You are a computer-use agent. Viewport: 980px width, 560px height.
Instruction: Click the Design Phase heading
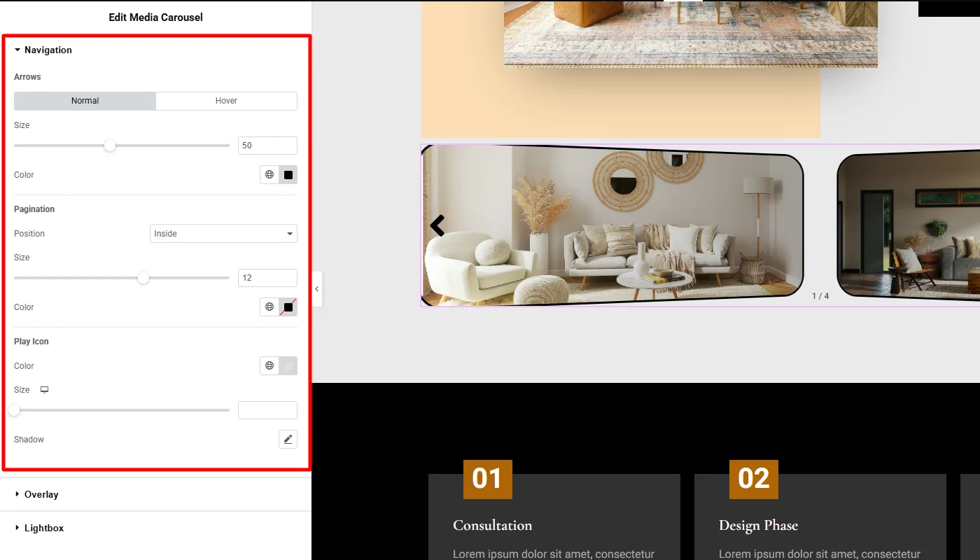pos(758,526)
